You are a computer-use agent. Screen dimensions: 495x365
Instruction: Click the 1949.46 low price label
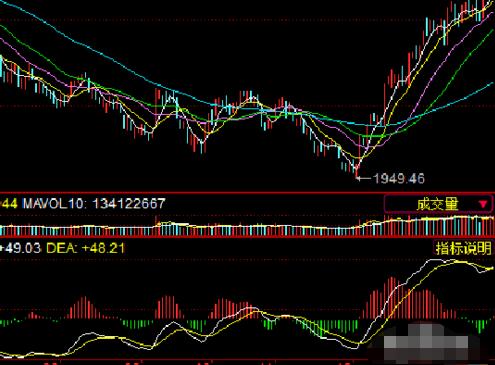click(x=399, y=179)
